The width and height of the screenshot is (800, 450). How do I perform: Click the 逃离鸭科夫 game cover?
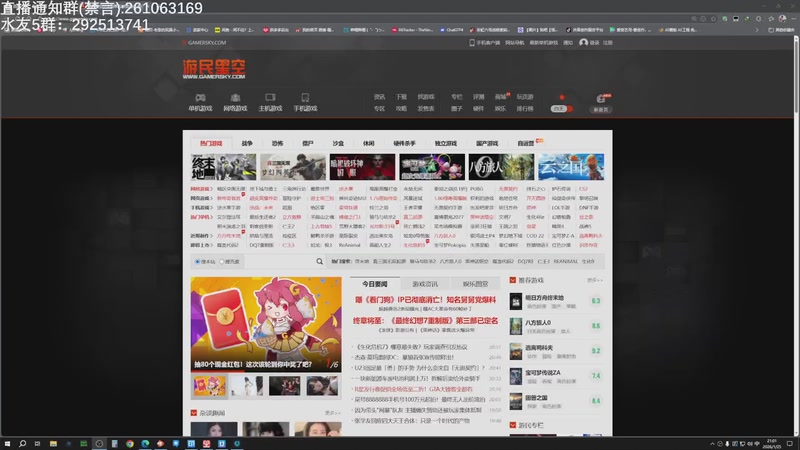point(516,351)
